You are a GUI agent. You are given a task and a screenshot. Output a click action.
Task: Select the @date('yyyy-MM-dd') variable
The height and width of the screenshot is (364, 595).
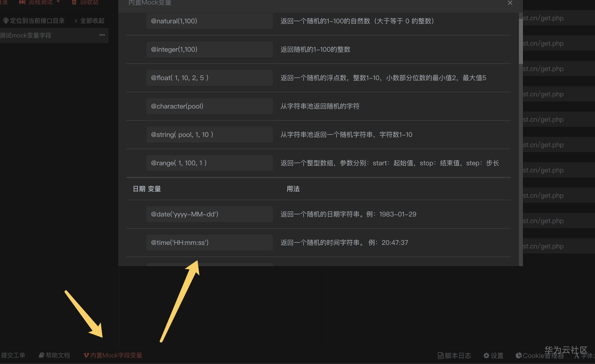point(209,214)
